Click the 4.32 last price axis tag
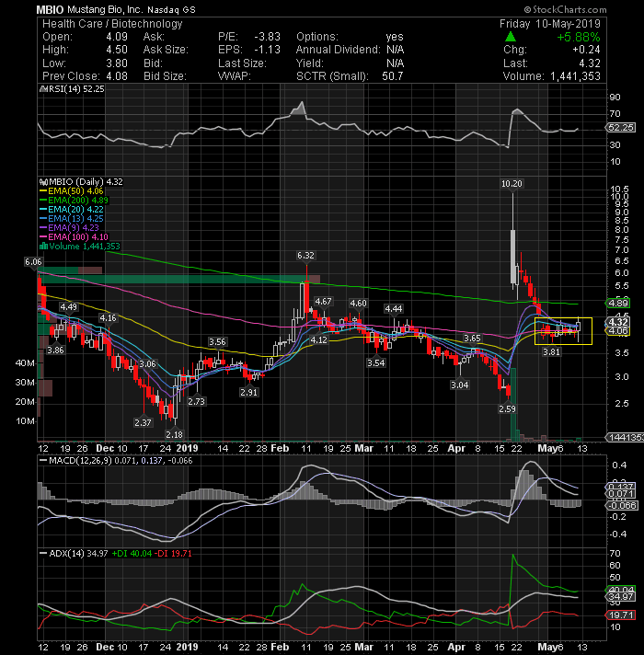This screenshot has height=655, width=644. [618, 322]
